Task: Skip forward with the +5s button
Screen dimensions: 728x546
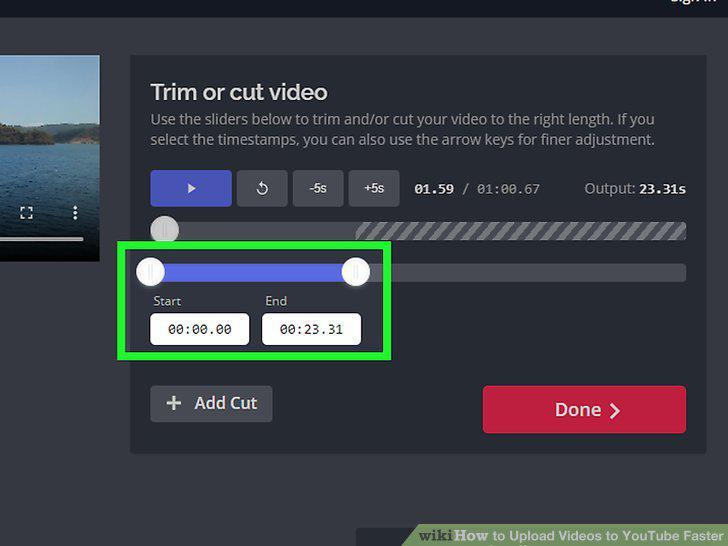Action: pyautogui.click(x=374, y=188)
